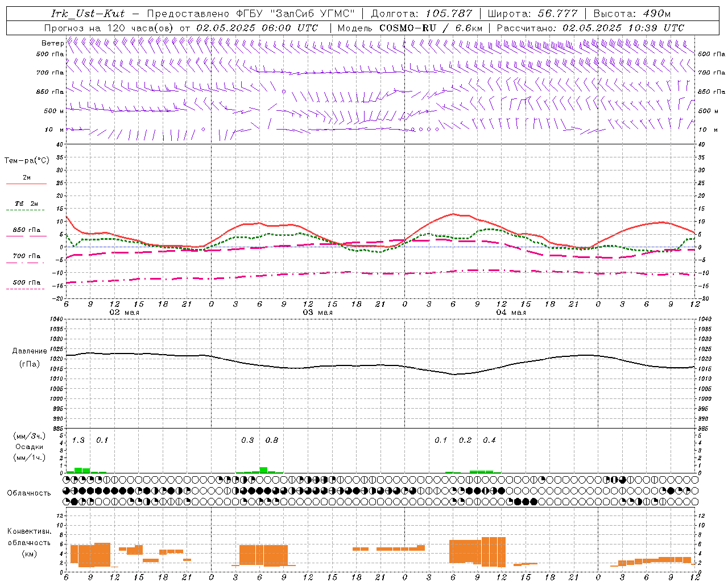Click the (мм/1ч.) hourly precipitation label
This screenshot has height=582, width=728.
tap(29, 457)
